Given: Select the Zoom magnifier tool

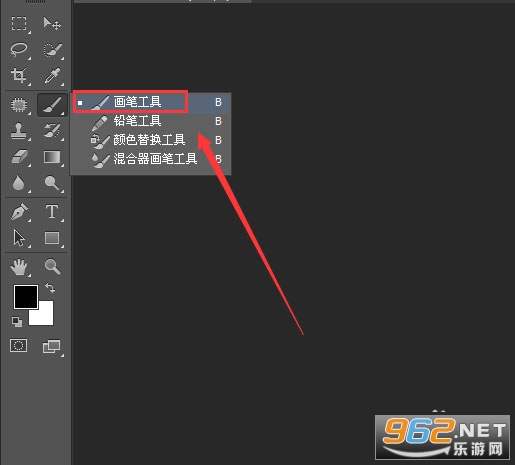Looking at the screenshot, I should [52, 267].
